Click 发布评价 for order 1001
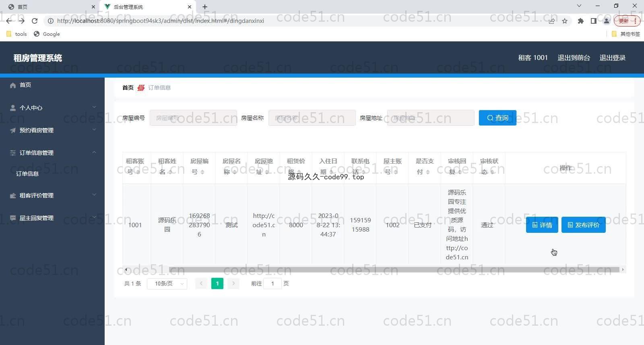The width and height of the screenshot is (644, 345). click(583, 225)
